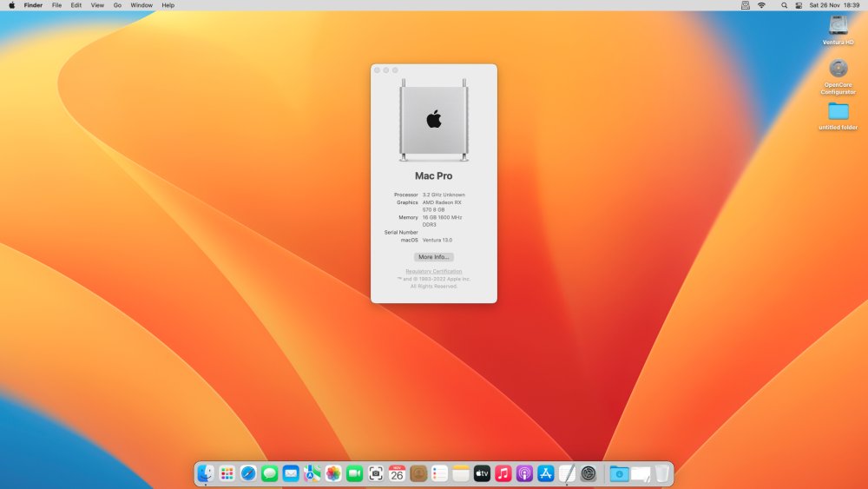This screenshot has width=868, height=489.
Task: Open the App Store dock icon
Action: click(546, 473)
